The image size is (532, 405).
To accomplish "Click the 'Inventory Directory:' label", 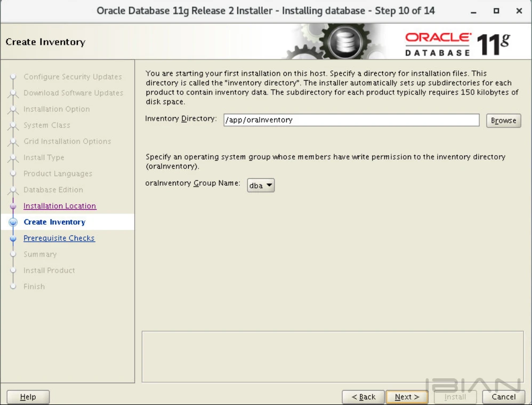I will 181,118.
